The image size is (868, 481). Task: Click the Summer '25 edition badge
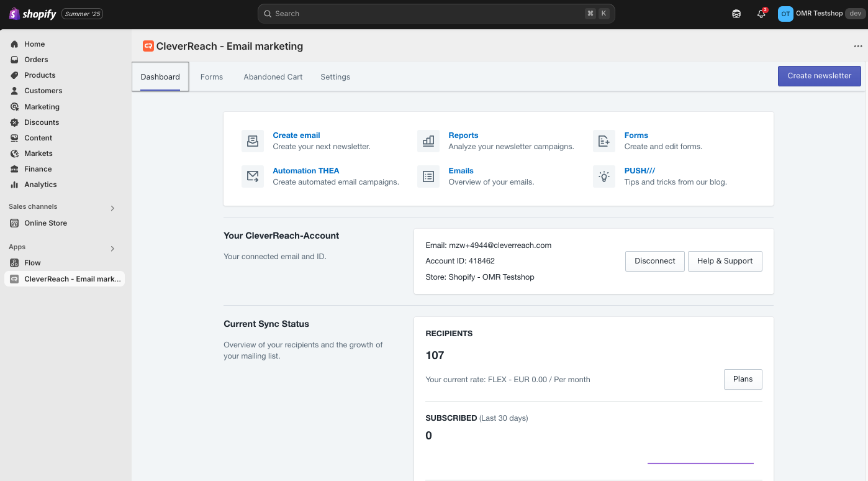click(83, 14)
